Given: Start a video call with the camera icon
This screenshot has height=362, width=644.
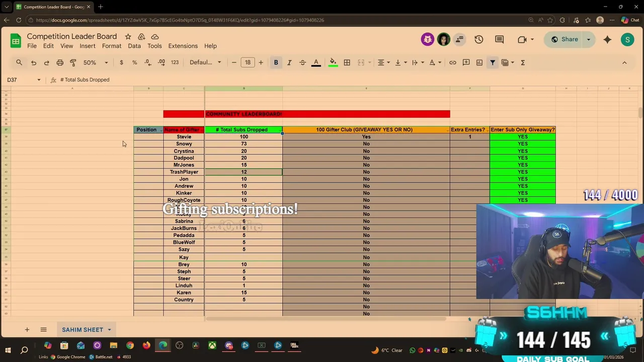Looking at the screenshot, I should tap(522, 39).
